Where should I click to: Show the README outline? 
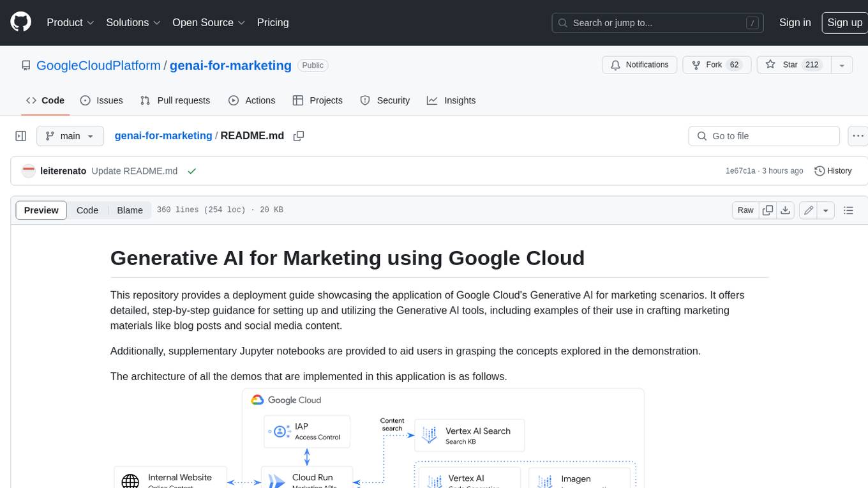pos(848,210)
